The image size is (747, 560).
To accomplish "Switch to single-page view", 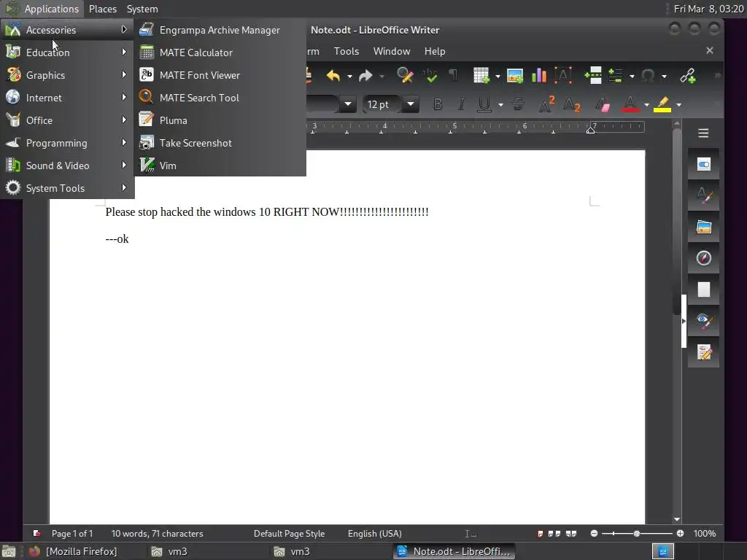I will (x=541, y=534).
